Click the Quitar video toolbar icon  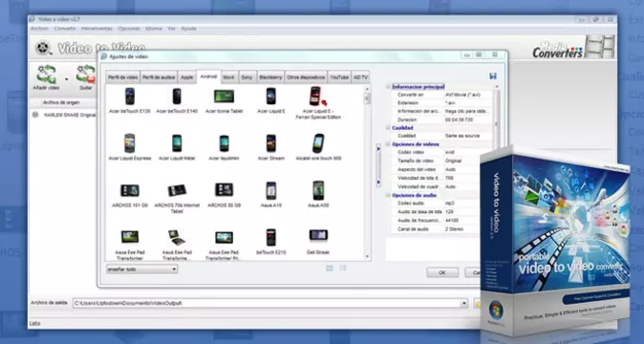coord(86,75)
